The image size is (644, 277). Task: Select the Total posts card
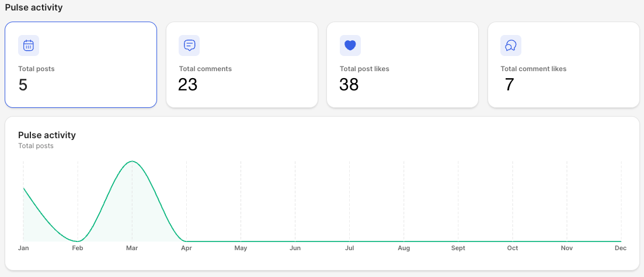point(81,65)
